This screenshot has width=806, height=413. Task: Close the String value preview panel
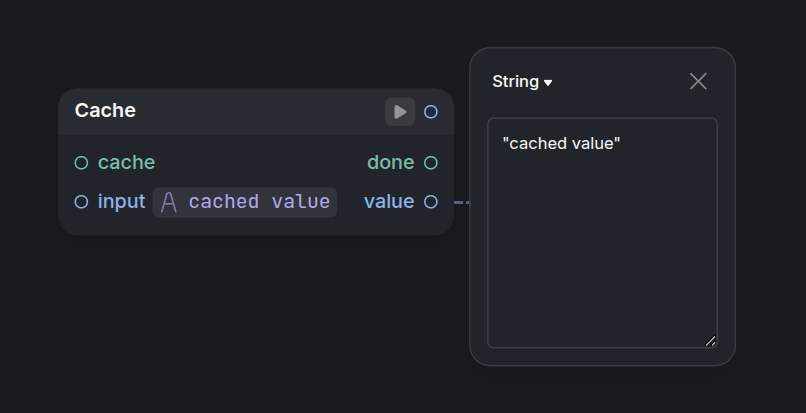698,81
